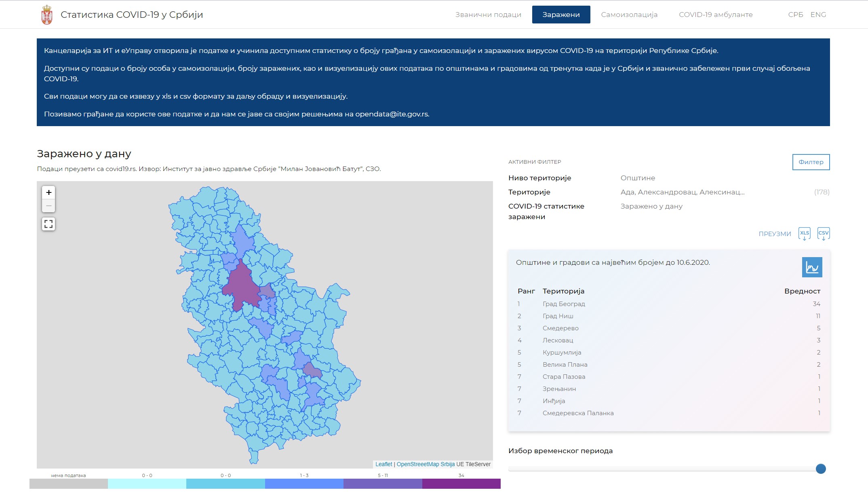Image resolution: width=868 pixels, height=492 pixels.
Task: Click the purple 34 legend swatch
Action: pyautogui.click(x=461, y=484)
